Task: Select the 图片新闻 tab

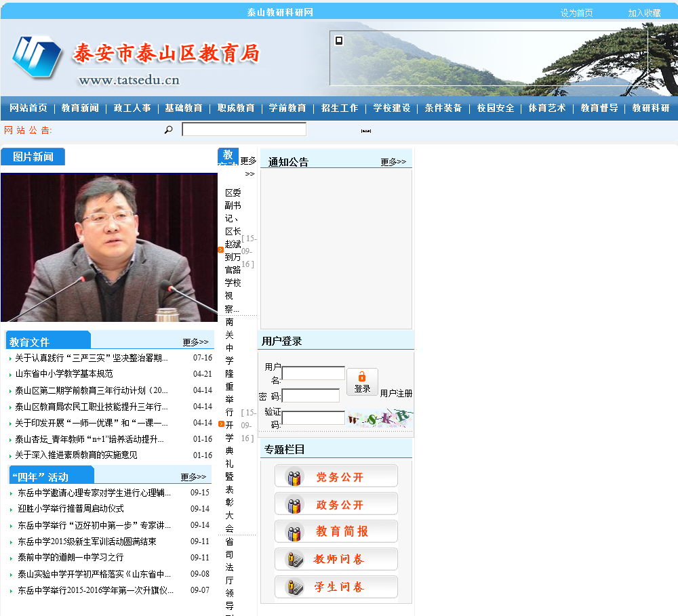Action: 33,157
